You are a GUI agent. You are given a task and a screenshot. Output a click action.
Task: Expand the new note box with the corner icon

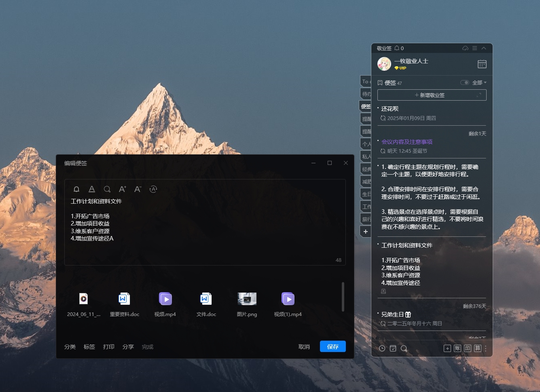[x=479, y=95]
